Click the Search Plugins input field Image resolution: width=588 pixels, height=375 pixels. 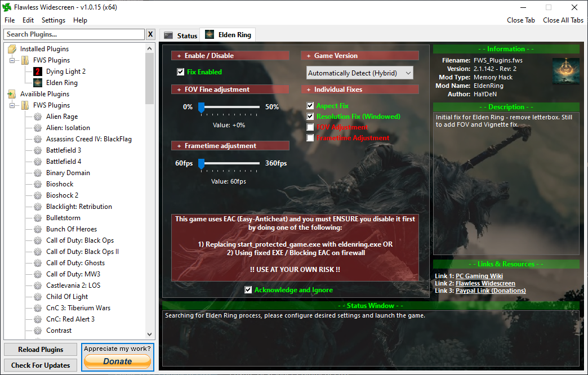point(74,34)
